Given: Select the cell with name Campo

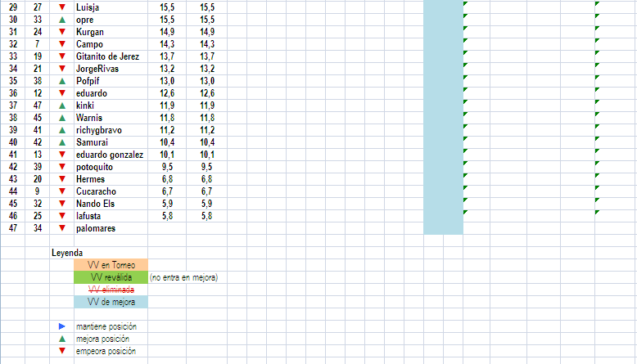Looking at the screenshot, I should [111, 44].
